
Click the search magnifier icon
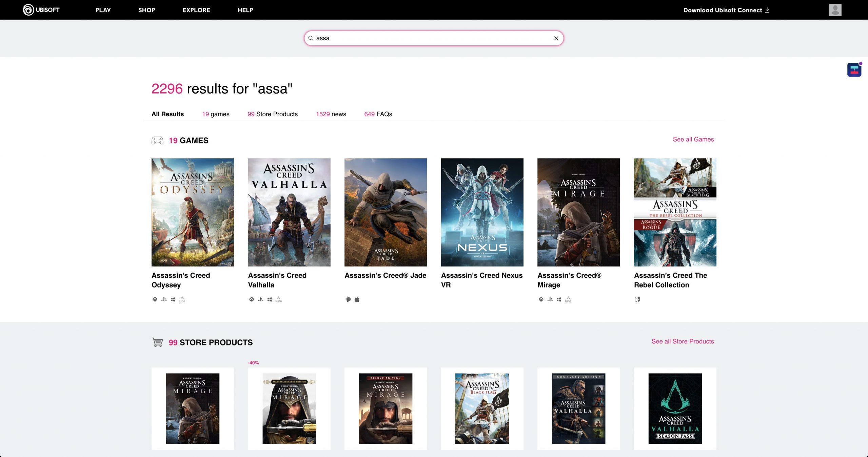pos(311,38)
